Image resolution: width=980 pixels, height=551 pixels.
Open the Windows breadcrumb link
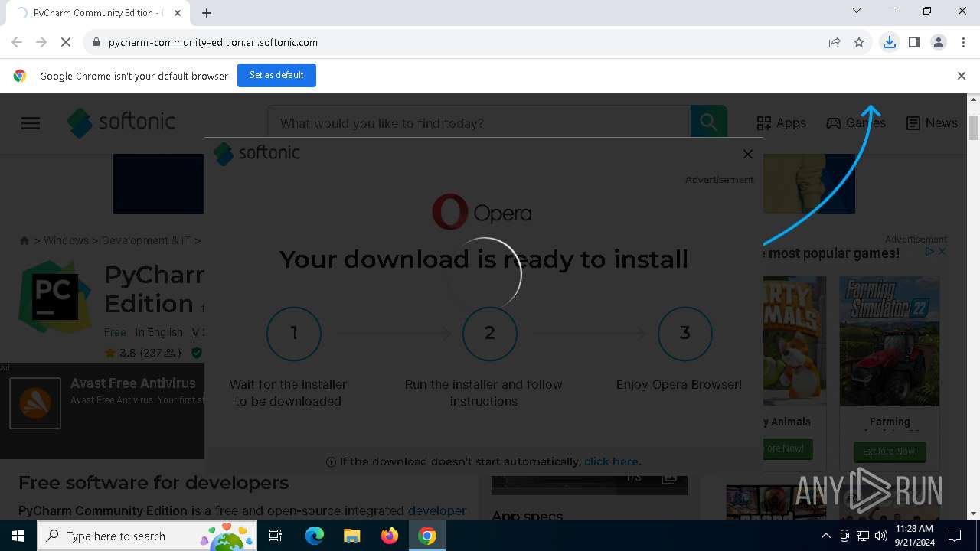tap(66, 240)
